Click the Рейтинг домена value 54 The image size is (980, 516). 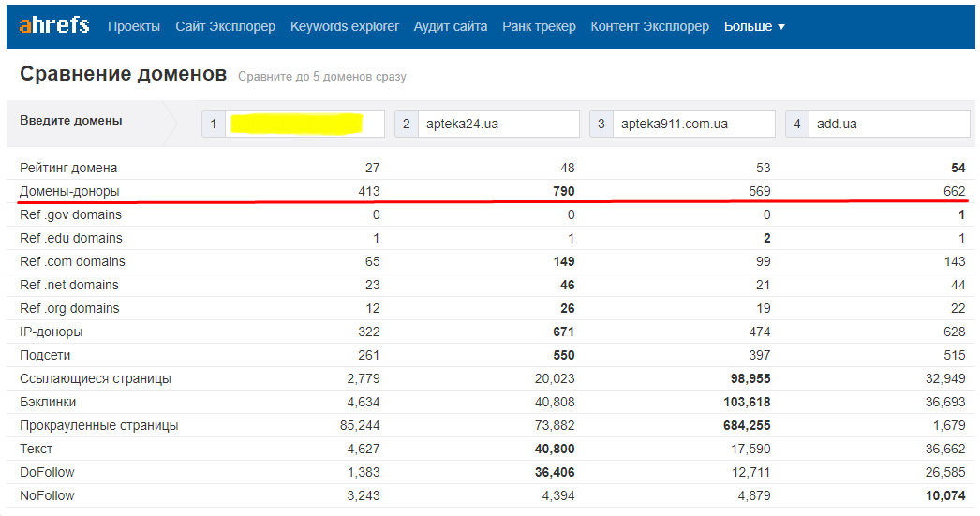pos(958,168)
